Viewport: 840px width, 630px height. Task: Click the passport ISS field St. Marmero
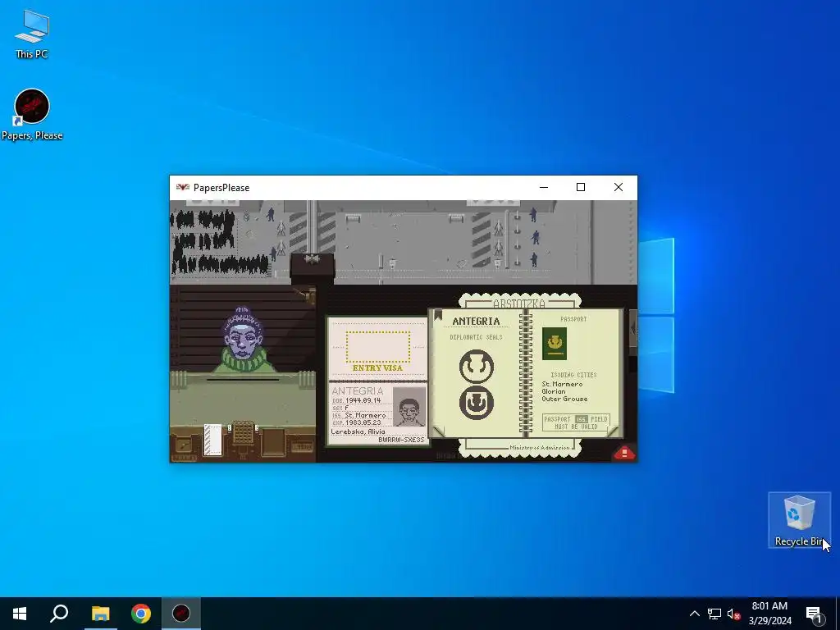click(x=365, y=415)
